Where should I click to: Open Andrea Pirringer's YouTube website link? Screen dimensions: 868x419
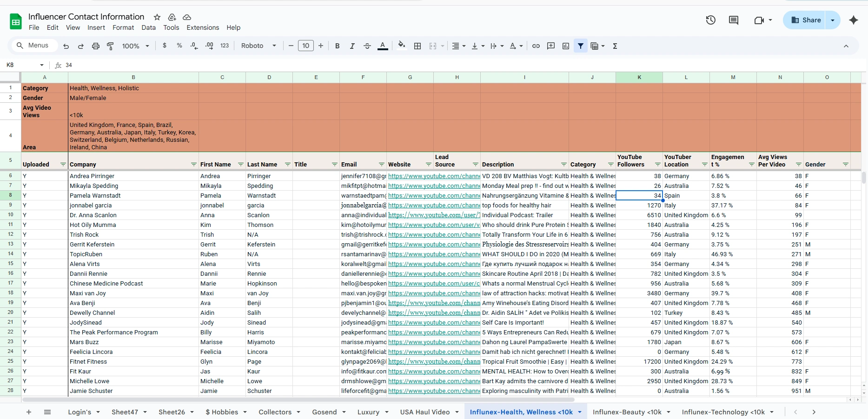point(434,176)
